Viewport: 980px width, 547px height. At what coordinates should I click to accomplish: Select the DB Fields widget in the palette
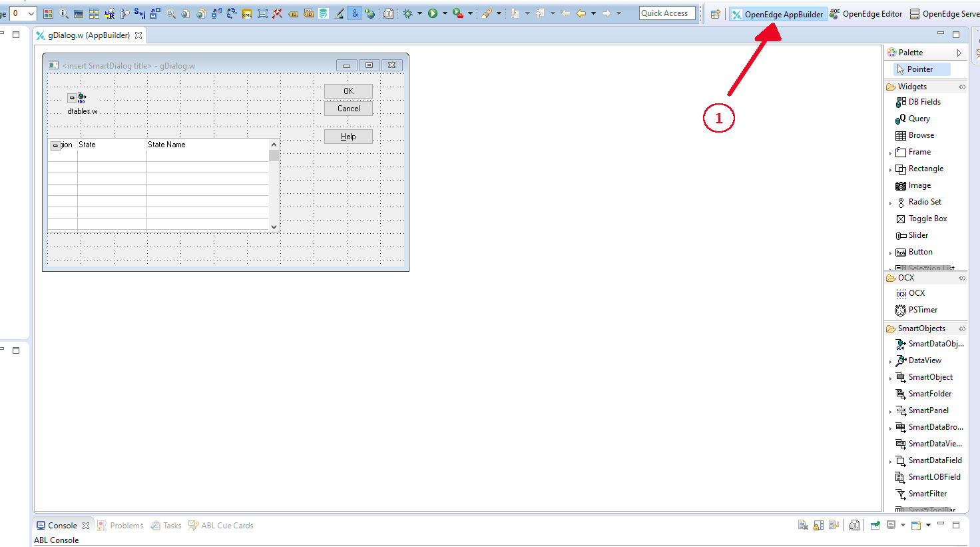918,102
